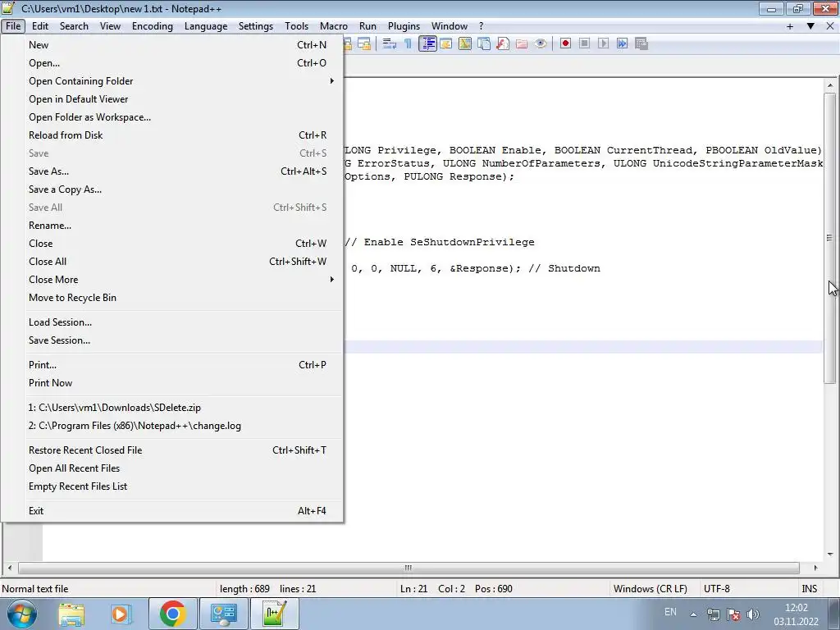This screenshot has height=630, width=840.
Task: Open the Plugins menu
Action: [404, 26]
